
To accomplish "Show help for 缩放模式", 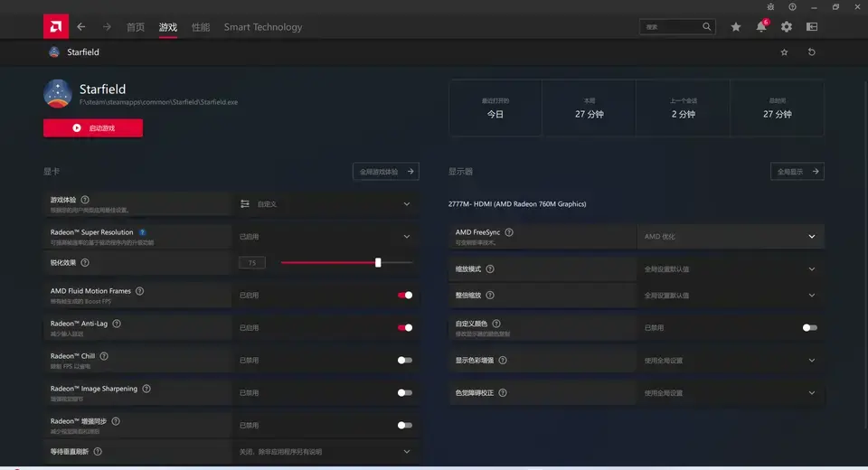I will point(490,269).
